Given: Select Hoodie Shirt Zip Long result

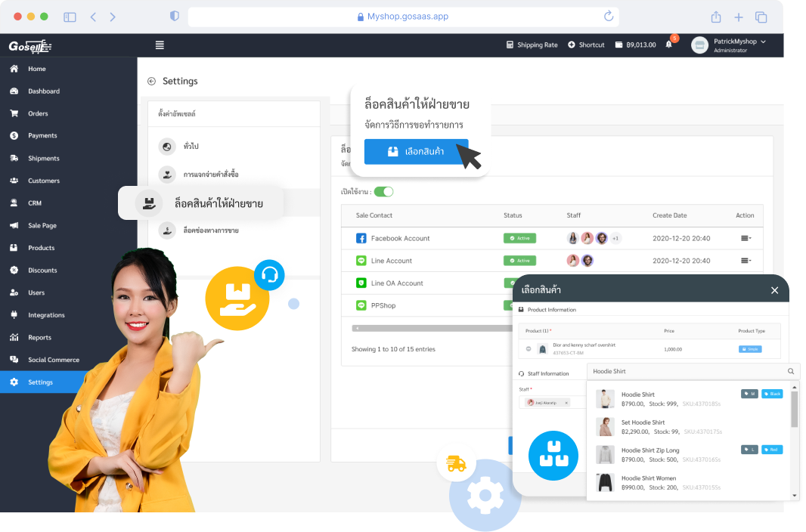Looking at the screenshot, I should pyautogui.click(x=689, y=454).
